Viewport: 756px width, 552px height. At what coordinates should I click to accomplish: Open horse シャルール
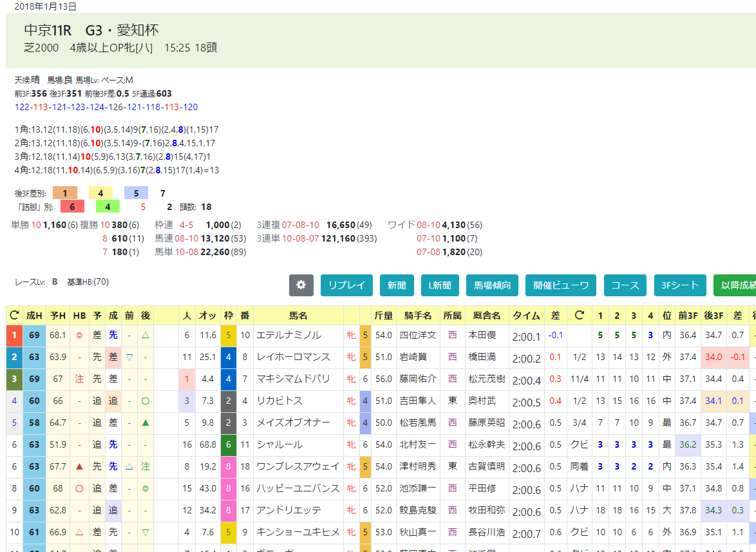(x=279, y=444)
